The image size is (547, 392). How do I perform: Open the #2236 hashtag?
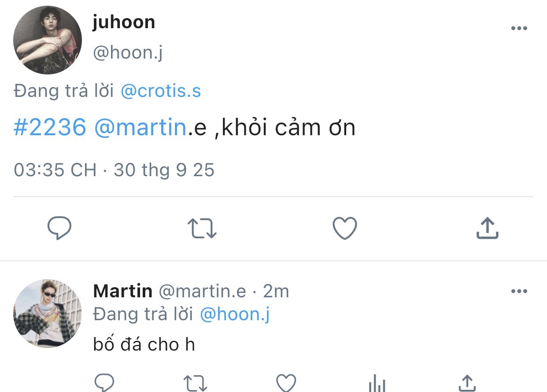[50, 128]
